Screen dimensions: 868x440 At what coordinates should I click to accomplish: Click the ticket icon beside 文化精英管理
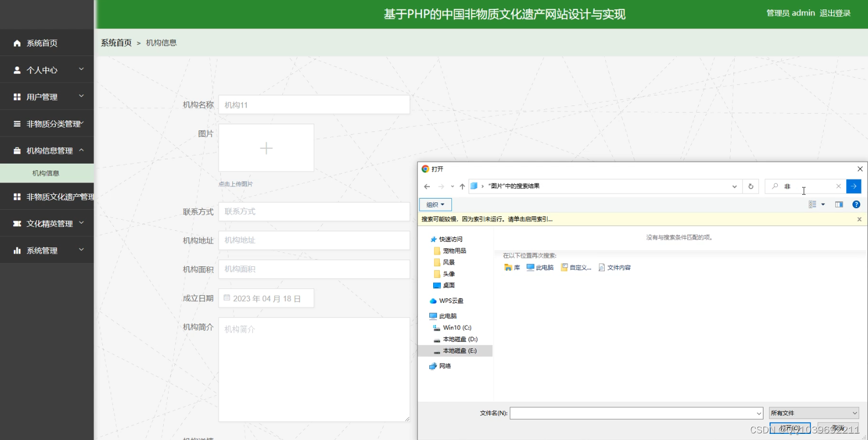click(17, 224)
